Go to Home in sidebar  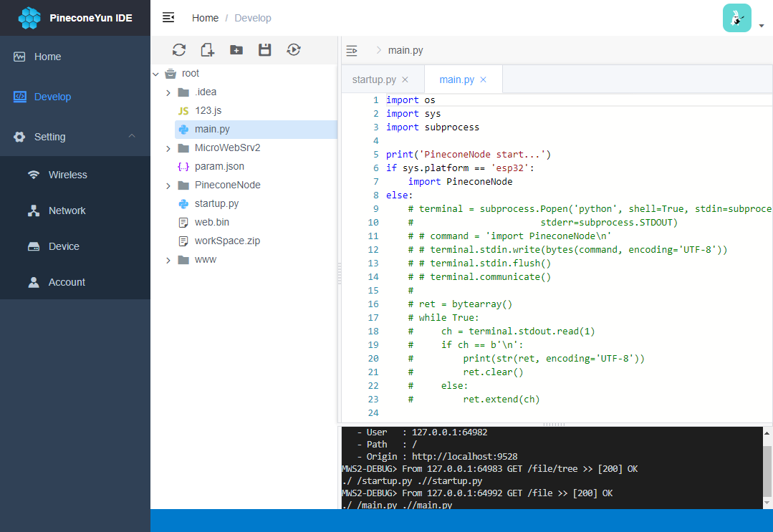(75, 57)
